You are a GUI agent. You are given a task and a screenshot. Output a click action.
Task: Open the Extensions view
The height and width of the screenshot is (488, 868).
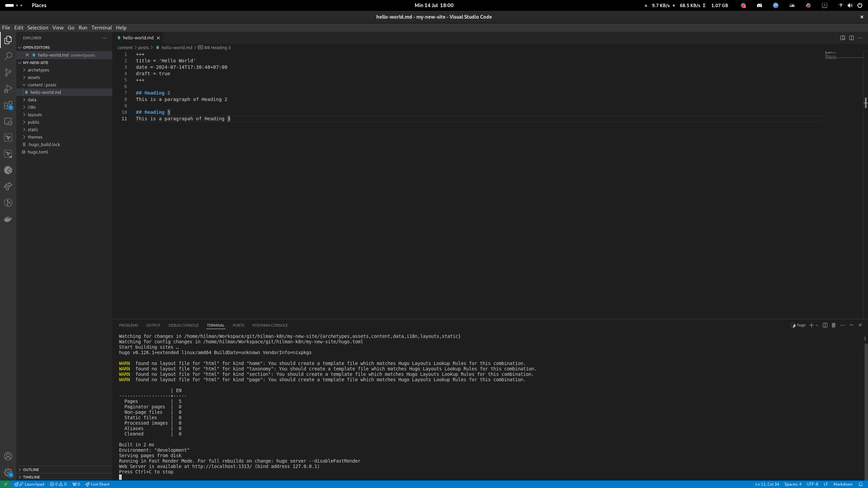(x=8, y=105)
